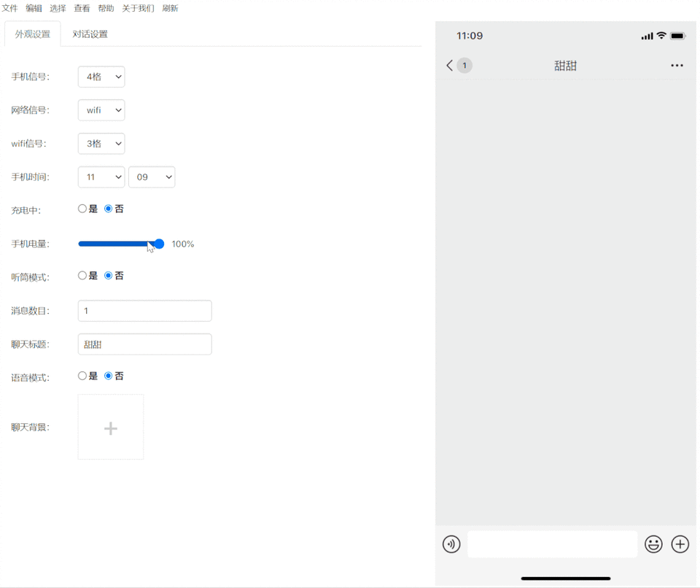Click the 100% battery value text

point(183,244)
